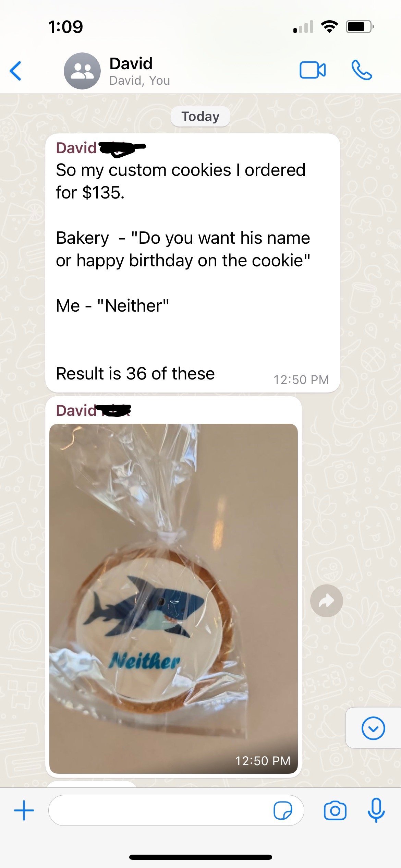Tap the group members subtitle David, You
The width and height of the screenshot is (401, 868).
[x=139, y=81]
